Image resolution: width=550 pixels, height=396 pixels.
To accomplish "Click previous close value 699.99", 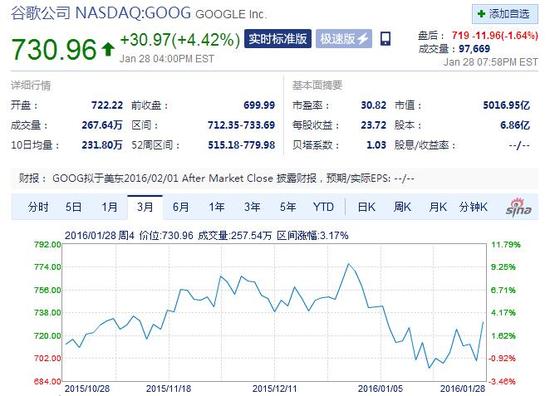I will [259, 105].
